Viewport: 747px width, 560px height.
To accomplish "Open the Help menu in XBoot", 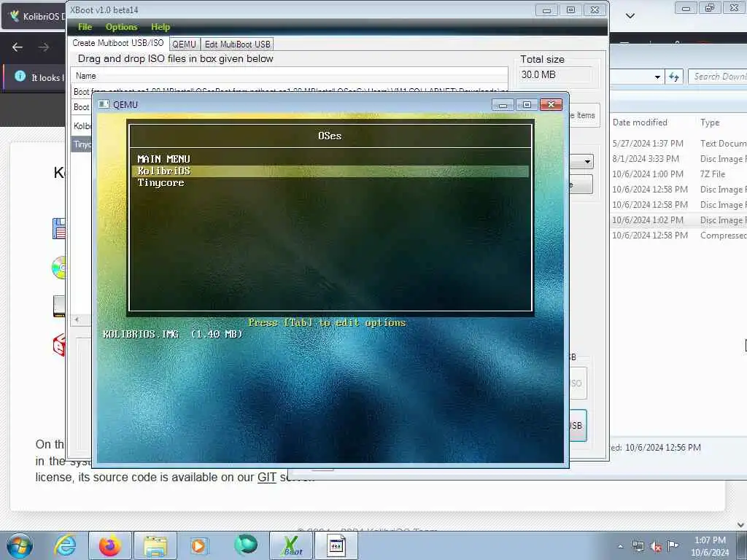I will point(160,27).
